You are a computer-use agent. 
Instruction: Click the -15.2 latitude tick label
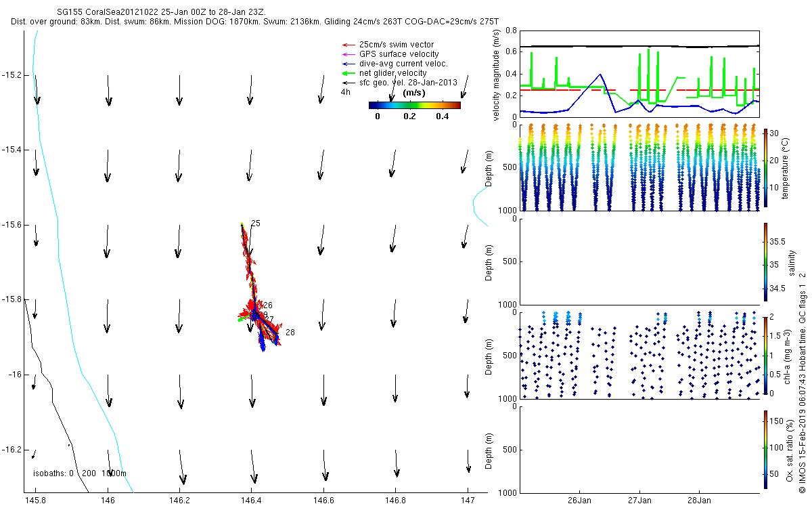tap(12, 75)
